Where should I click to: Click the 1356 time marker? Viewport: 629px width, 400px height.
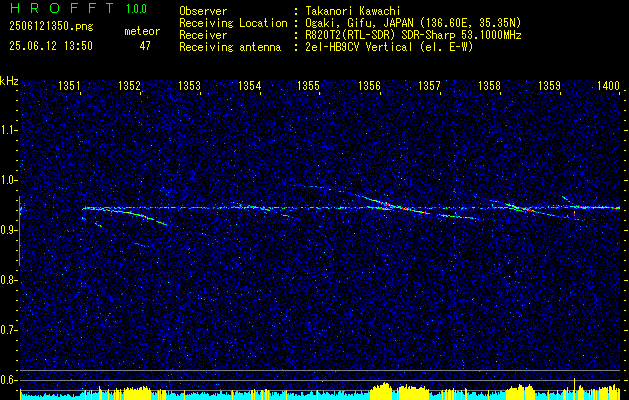369,86
